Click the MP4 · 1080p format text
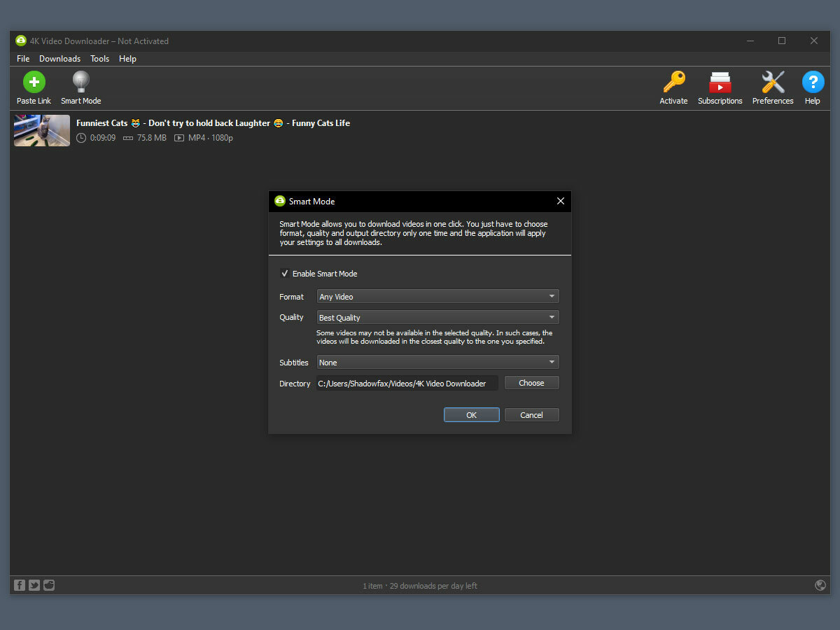 pos(211,138)
